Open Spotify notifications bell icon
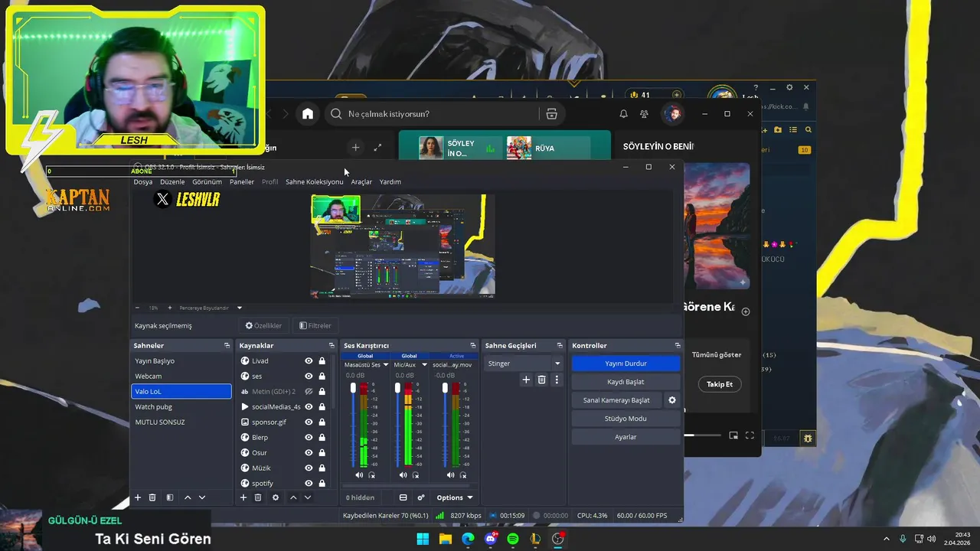This screenshot has height=551, width=980. click(x=623, y=114)
